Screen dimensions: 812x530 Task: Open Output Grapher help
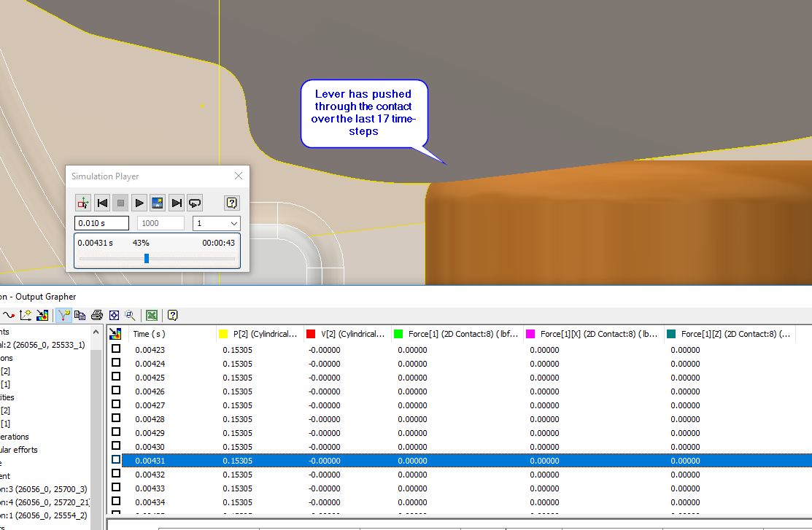pos(173,315)
